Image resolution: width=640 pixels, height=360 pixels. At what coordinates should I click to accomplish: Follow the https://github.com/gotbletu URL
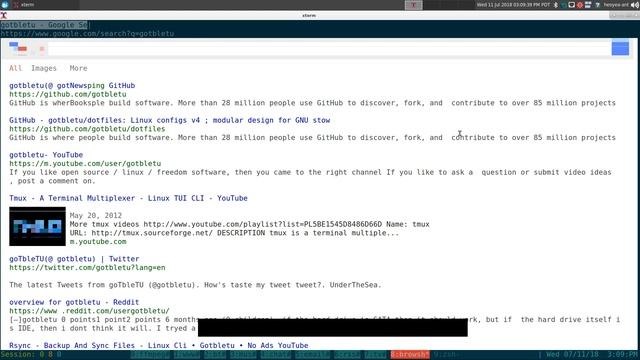(x=68, y=94)
